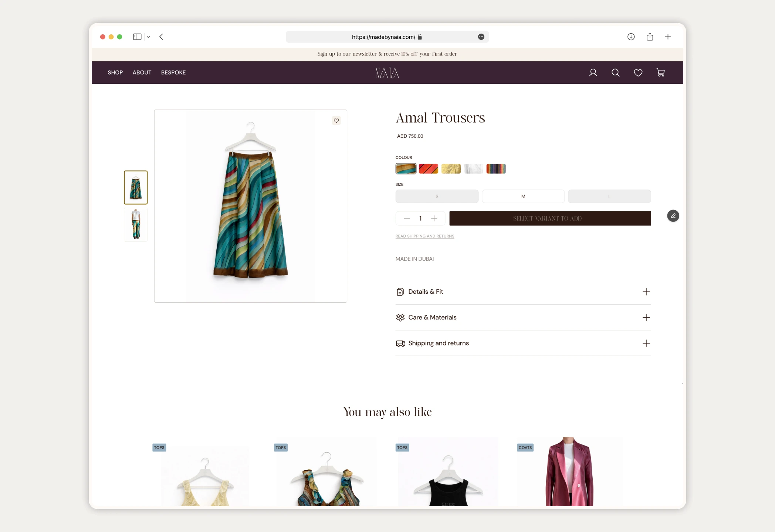
Task: Open the account profile icon
Action: (x=593, y=73)
